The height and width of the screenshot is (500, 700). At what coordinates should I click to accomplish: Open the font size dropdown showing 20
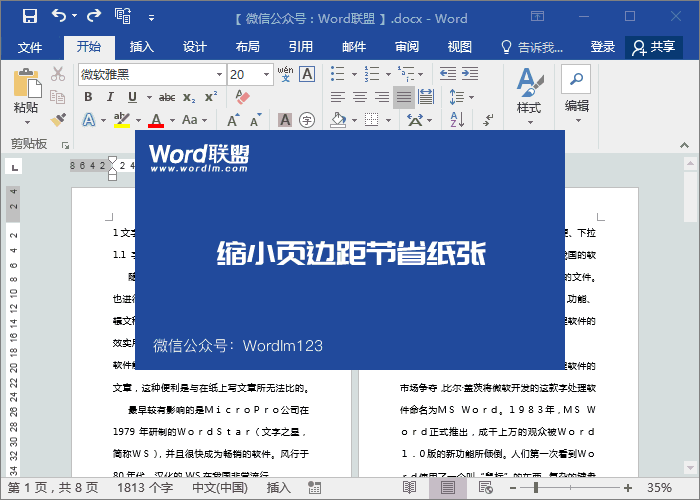click(267, 74)
